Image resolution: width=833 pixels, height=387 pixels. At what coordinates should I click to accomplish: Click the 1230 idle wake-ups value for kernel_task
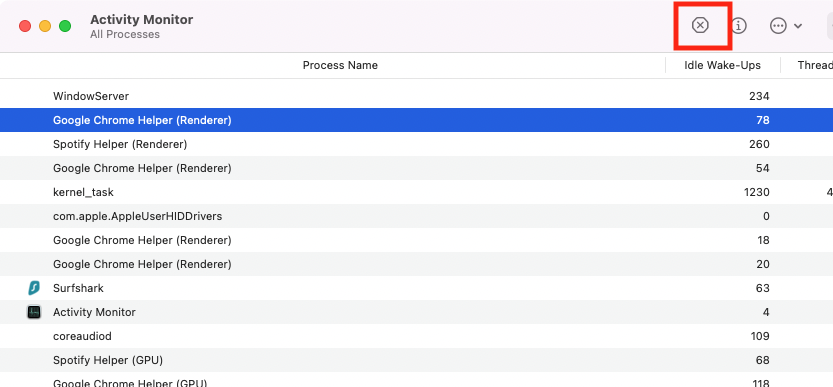click(x=756, y=192)
